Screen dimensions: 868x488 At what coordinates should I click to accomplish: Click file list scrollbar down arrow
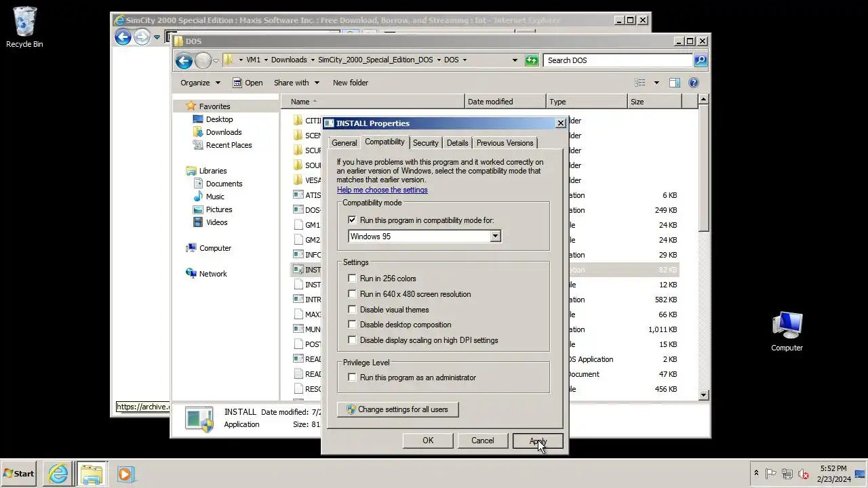pos(703,394)
